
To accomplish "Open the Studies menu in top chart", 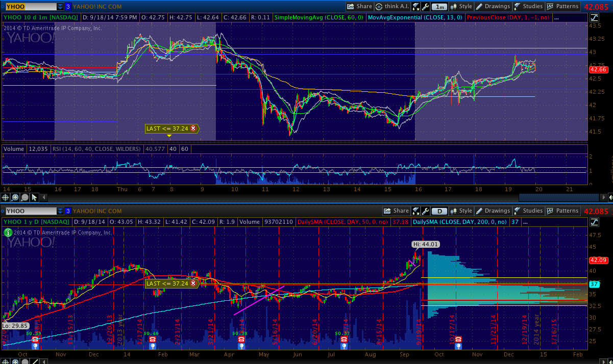I will (x=528, y=7).
